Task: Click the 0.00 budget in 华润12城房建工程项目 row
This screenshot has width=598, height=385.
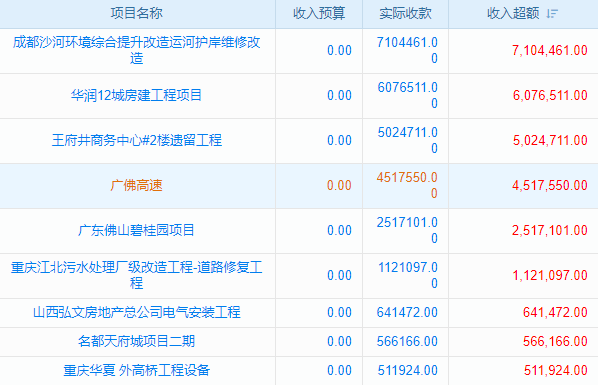Action: pyautogui.click(x=339, y=95)
